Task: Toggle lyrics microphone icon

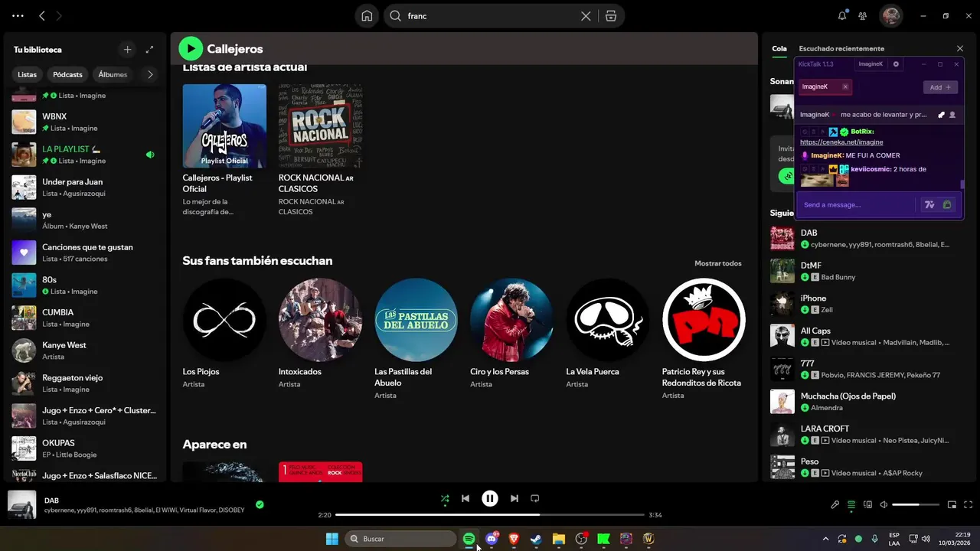Action: click(x=835, y=505)
